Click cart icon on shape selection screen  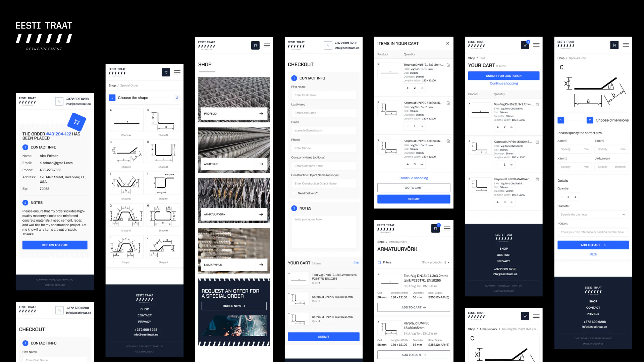pos(166,72)
